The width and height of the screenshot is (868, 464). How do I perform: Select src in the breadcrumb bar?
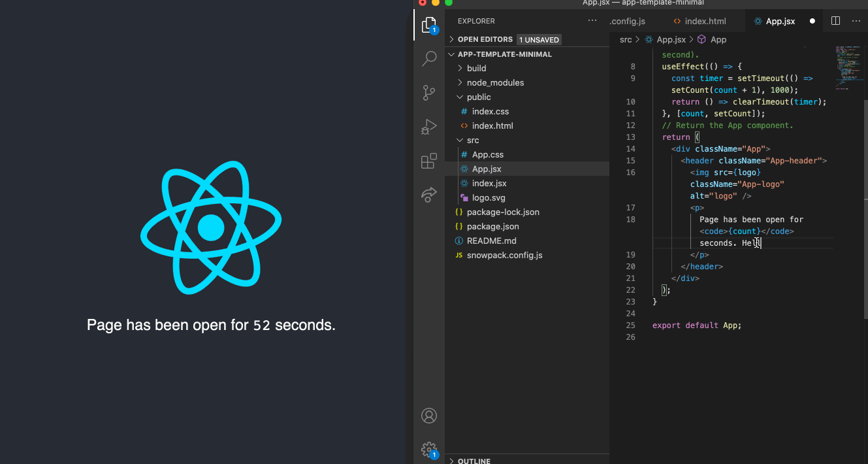point(625,39)
